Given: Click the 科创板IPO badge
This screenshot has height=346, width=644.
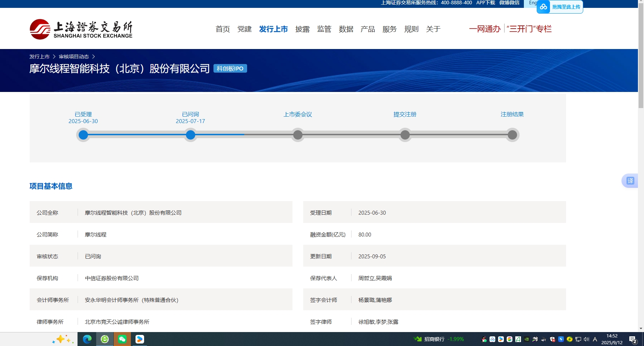Looking at the screenshot, I should (x=230, y=68).
